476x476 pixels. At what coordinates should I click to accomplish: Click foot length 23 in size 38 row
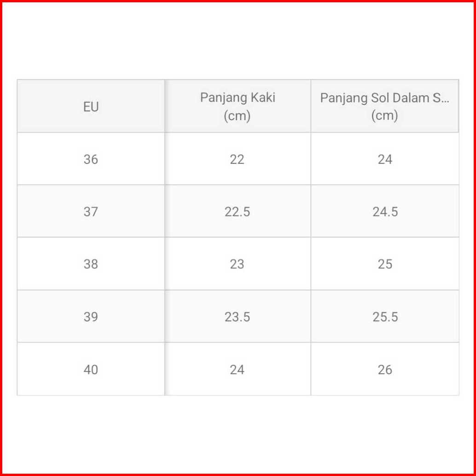click(x=237, y=264)
